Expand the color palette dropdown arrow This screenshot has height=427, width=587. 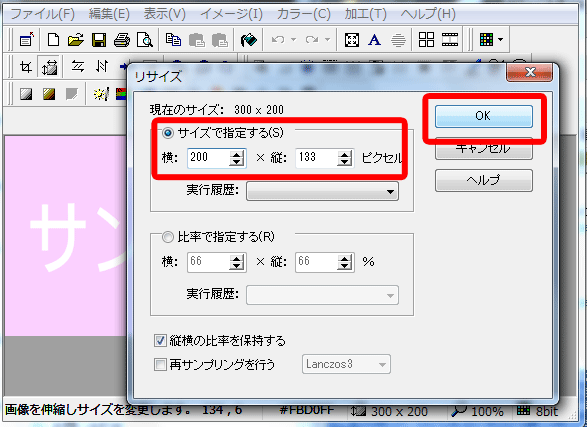click(501, 39)
